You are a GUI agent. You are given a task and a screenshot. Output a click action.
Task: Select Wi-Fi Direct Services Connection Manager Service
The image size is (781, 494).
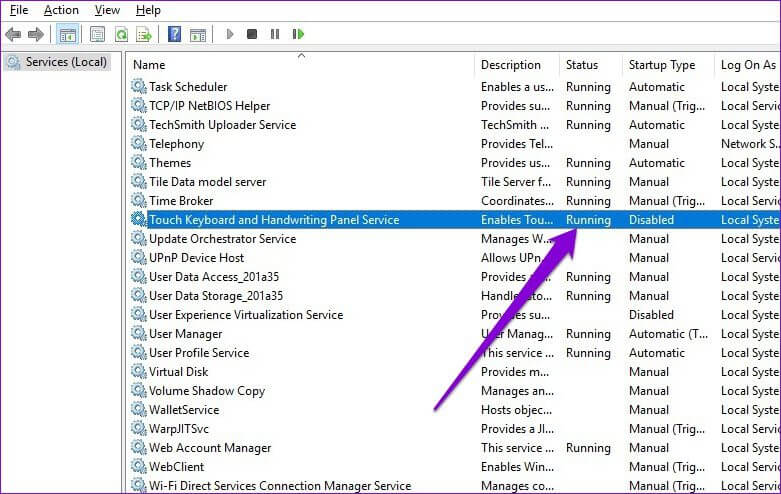[280, 486]
